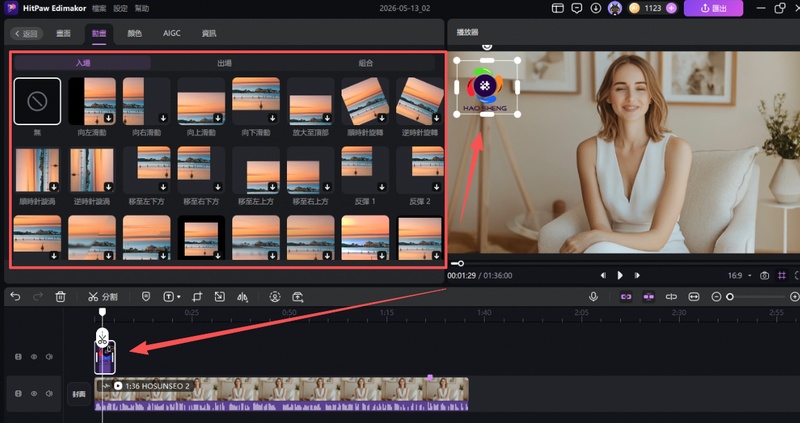Viewport: 800px width, 423px height.
Task: Apply the 向右滑動 animation
Action: [x=146, y=101]
